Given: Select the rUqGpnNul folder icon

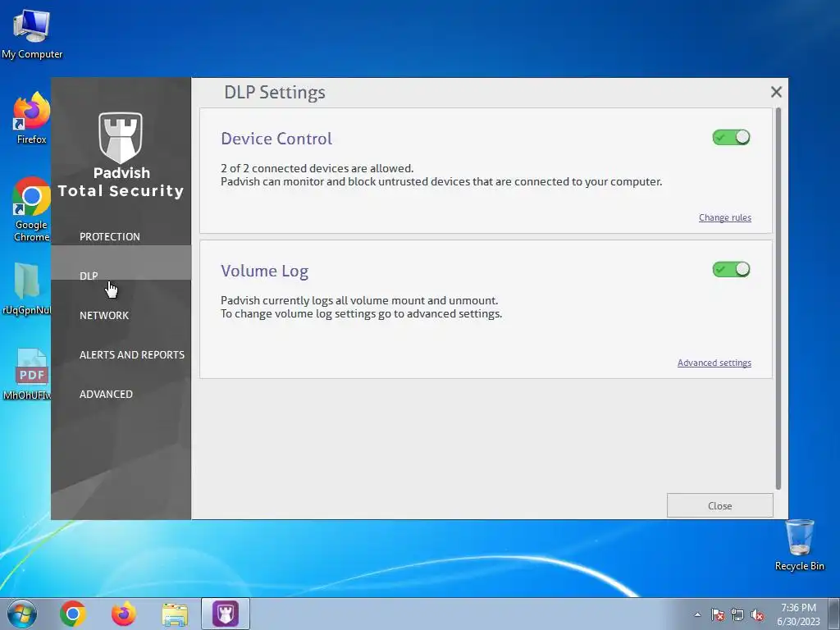Looking at the screenshot, I should coord(27,288).
